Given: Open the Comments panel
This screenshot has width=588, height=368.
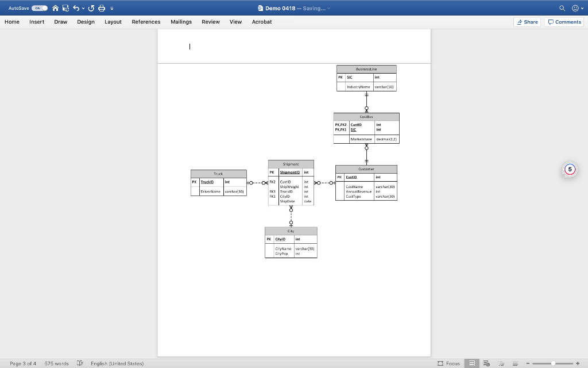Looking at the screenshot, I should (x=563, y=22).
